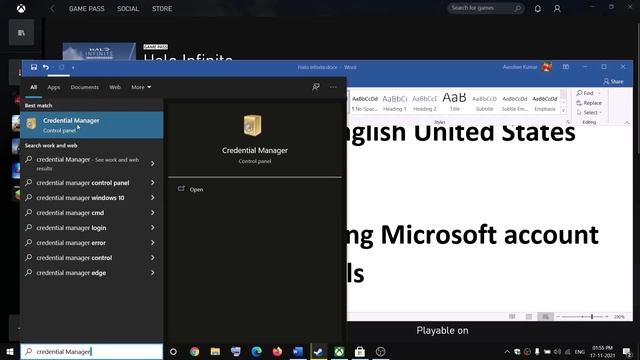Expand the Word styles gallery
The image size is (640, 360).
pos(563,111)
